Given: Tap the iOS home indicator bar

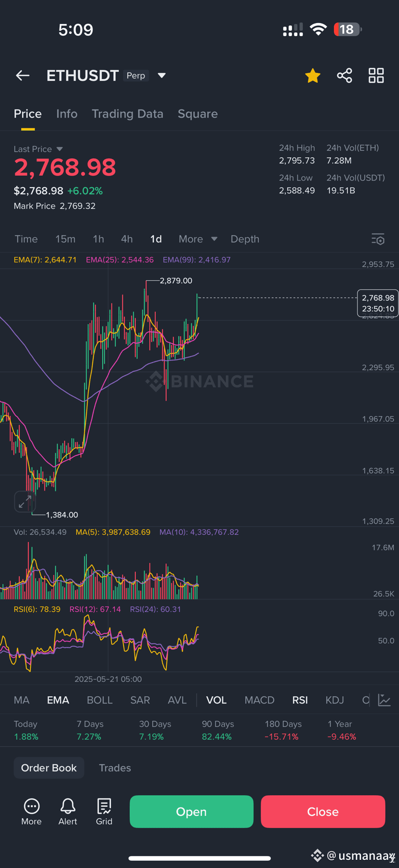Looking at the screenshot, I should (199, 858).
